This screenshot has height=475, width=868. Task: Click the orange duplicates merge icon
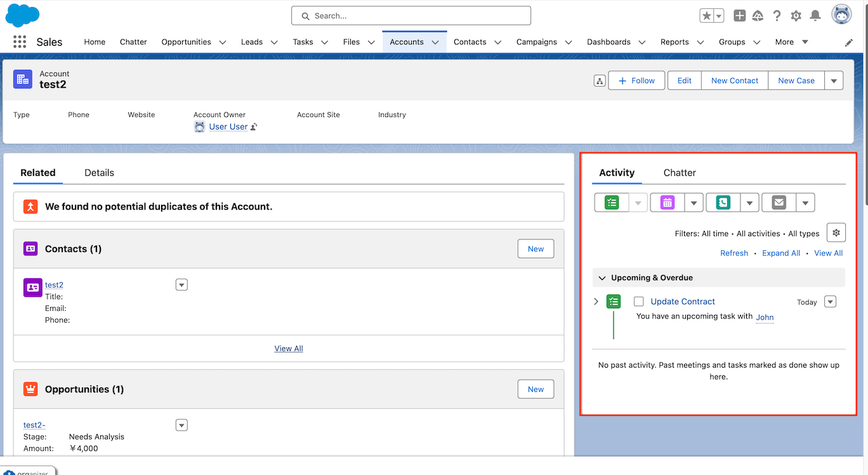(30, 206)
